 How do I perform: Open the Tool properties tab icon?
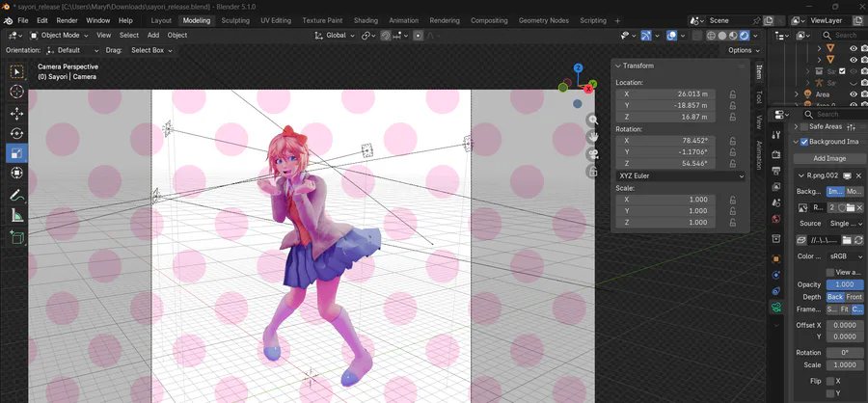coord(776,135)
